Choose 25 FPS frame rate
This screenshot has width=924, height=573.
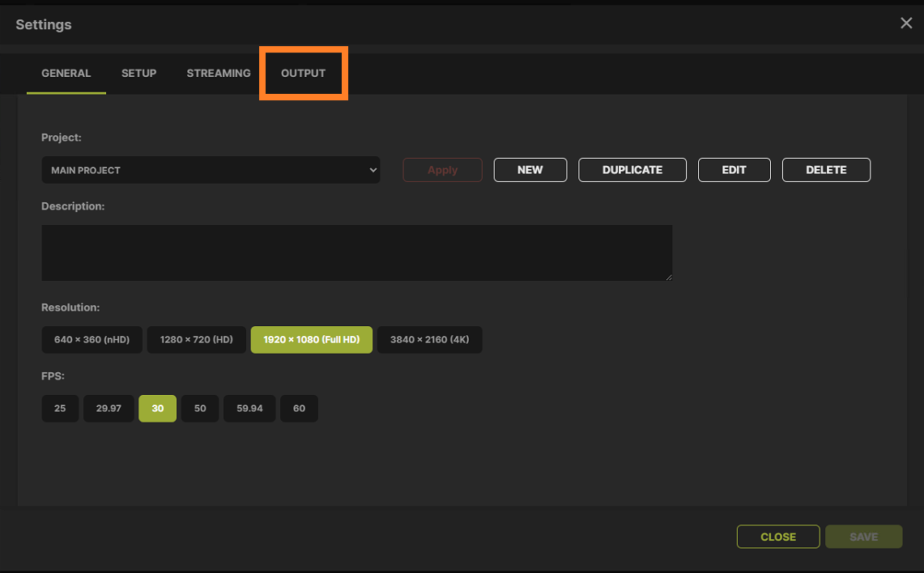[x=60, y=408]
